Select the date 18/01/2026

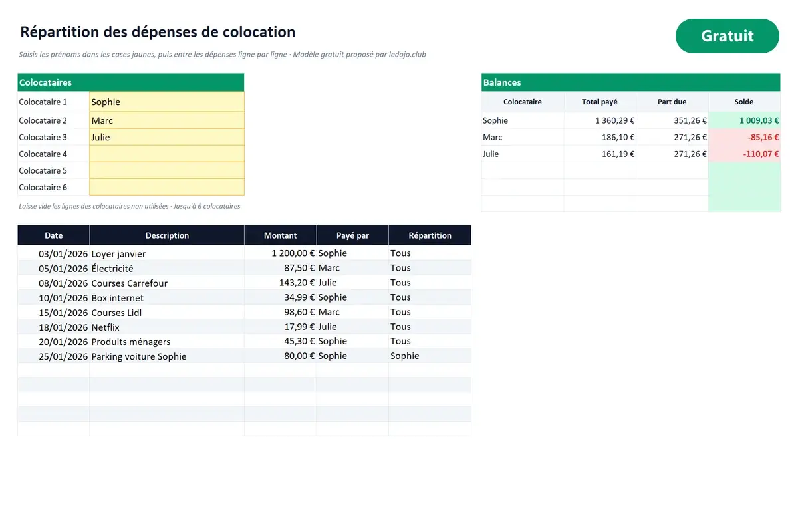(x=54, y=327)
